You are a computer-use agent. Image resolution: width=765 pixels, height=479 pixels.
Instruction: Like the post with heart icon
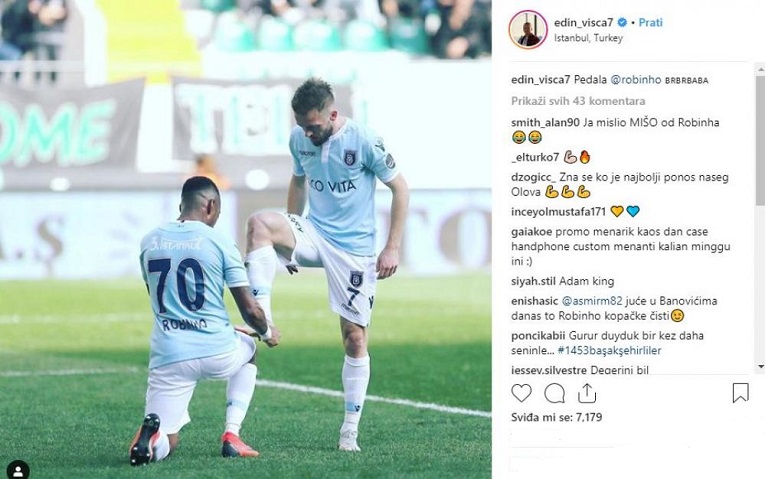point(521,393)
